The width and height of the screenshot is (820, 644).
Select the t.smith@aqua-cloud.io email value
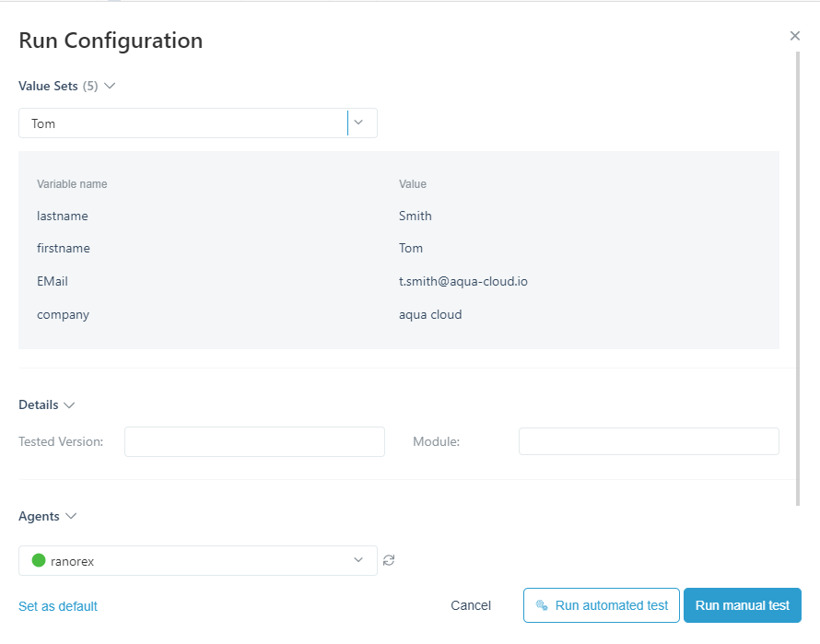click(x=463, y=281)
